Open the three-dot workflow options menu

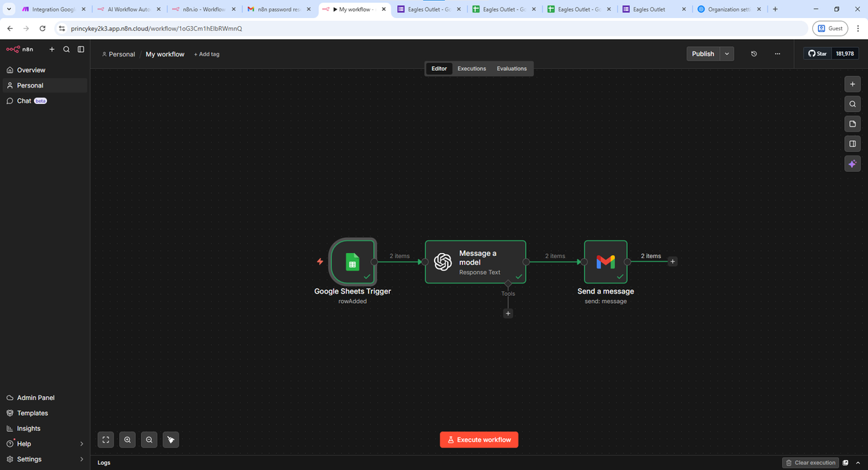click(x=778, y=54)
